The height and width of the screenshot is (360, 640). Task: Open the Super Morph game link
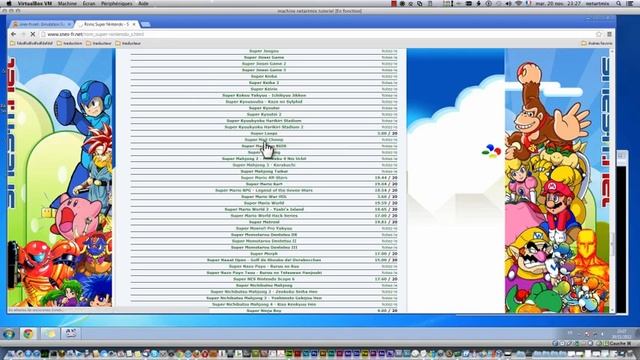click(x=264, y=253)
